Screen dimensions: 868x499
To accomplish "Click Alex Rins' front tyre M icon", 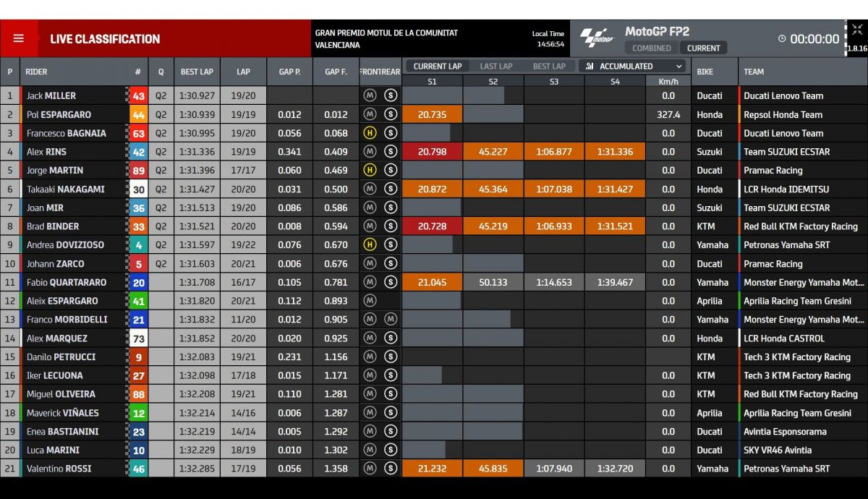I will pos(370,151).
